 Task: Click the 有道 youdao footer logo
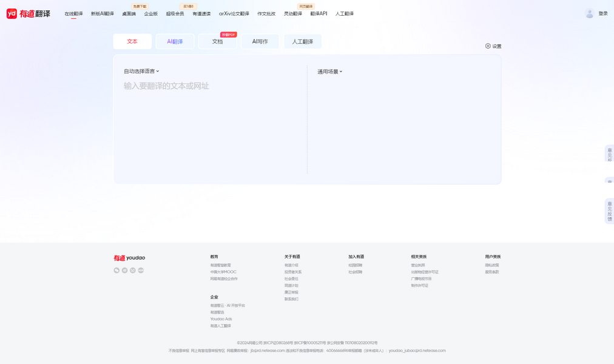pos(129,258)
